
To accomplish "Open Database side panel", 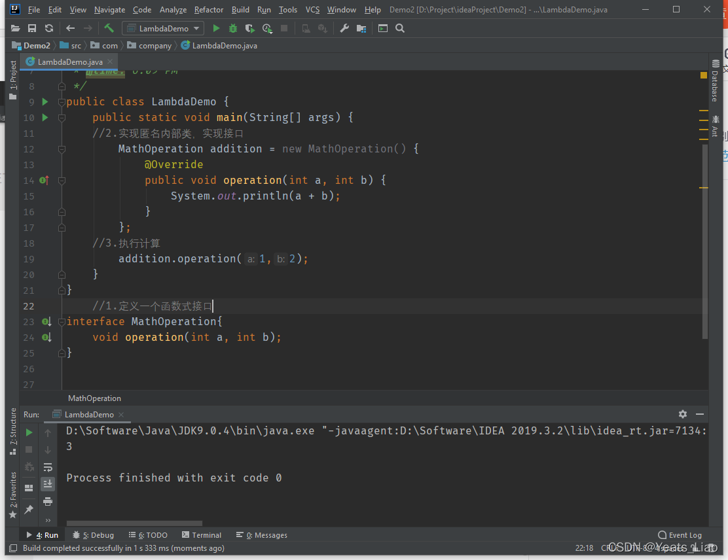I will pyautogui.click(x=715, y=80).
